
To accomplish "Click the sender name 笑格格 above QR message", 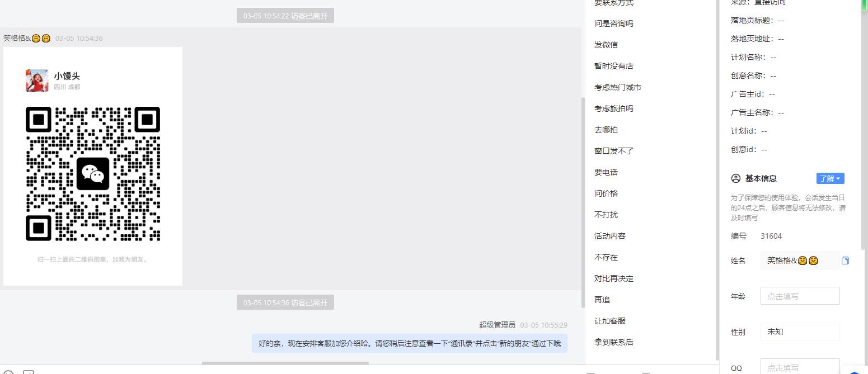I will point(27,38).
